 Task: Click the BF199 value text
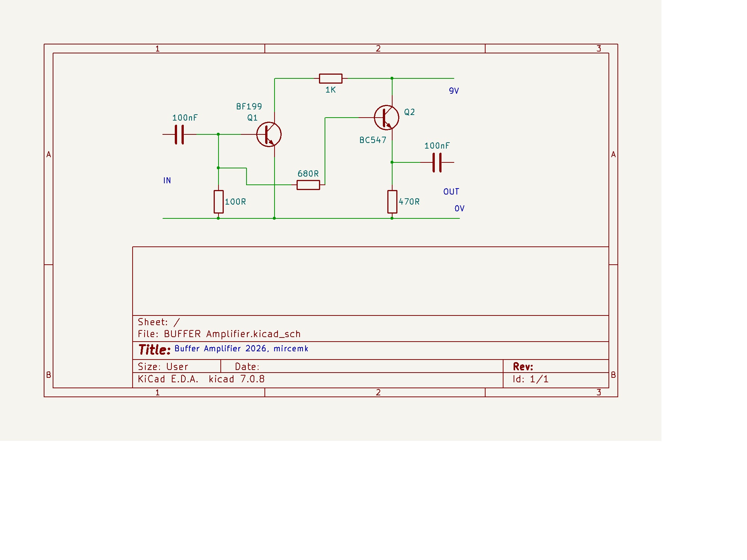pos(249,107)
